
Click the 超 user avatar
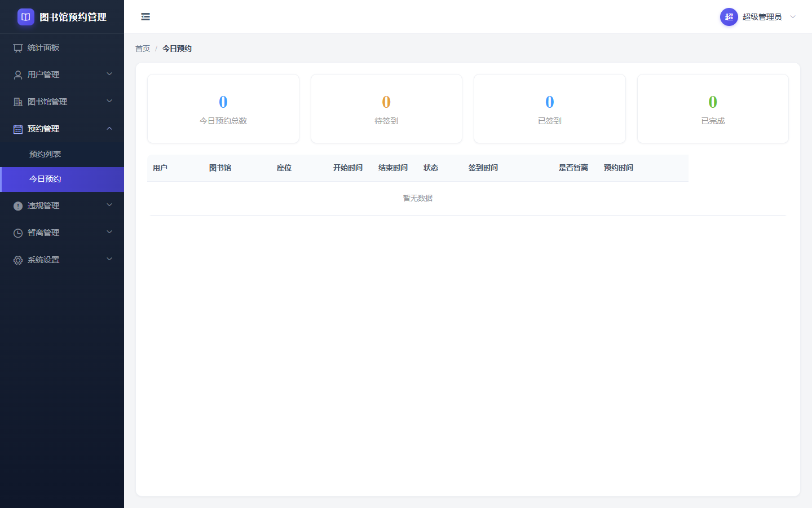729,17
